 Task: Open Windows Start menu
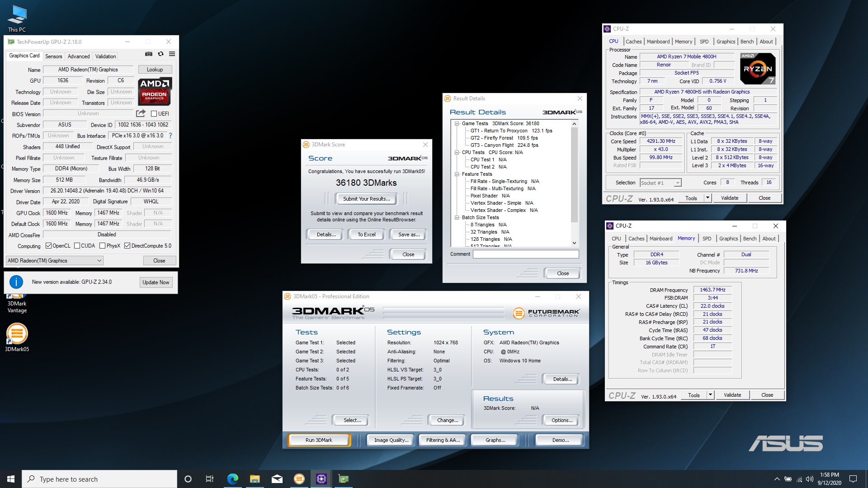coord(11,479)
